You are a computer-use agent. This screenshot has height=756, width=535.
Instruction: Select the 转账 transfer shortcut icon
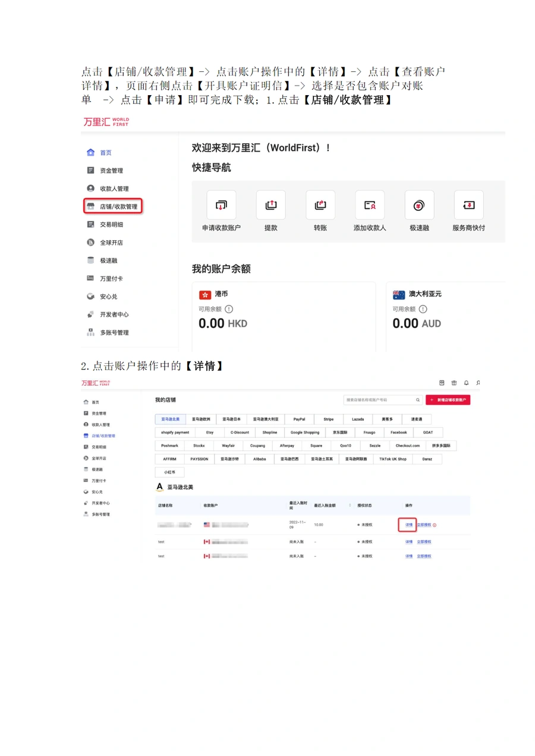[x=320, y=205]
